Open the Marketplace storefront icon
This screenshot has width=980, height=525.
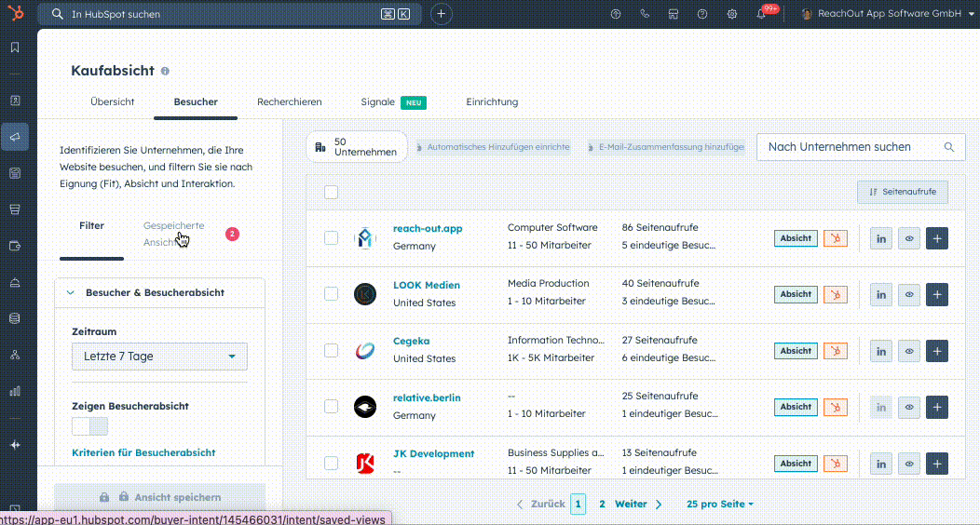pyautogui.click(x=673, y=14)
